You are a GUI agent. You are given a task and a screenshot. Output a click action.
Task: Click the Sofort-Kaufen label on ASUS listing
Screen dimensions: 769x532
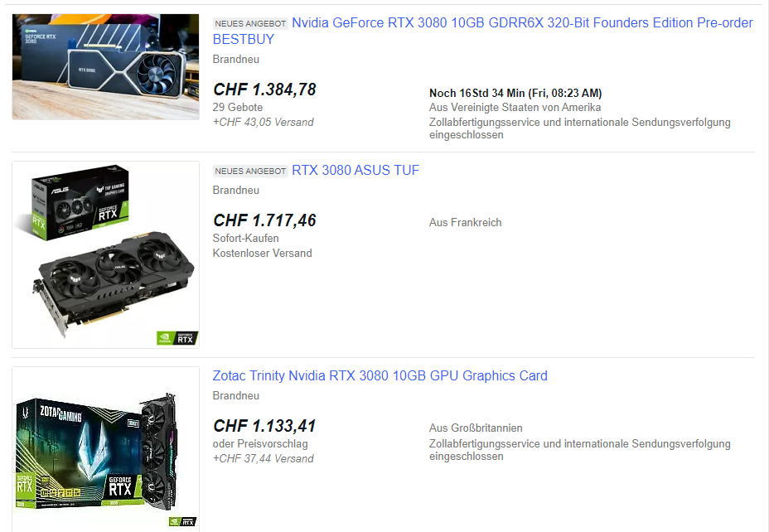pos(246,239)
